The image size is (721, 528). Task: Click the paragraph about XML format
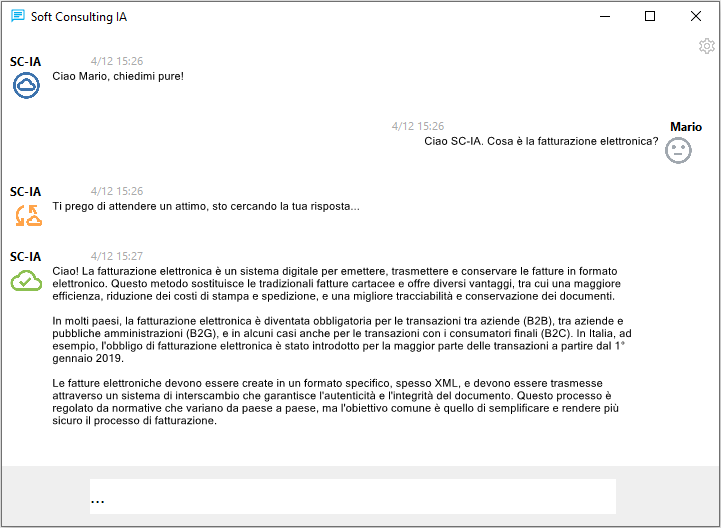(335, 402)
